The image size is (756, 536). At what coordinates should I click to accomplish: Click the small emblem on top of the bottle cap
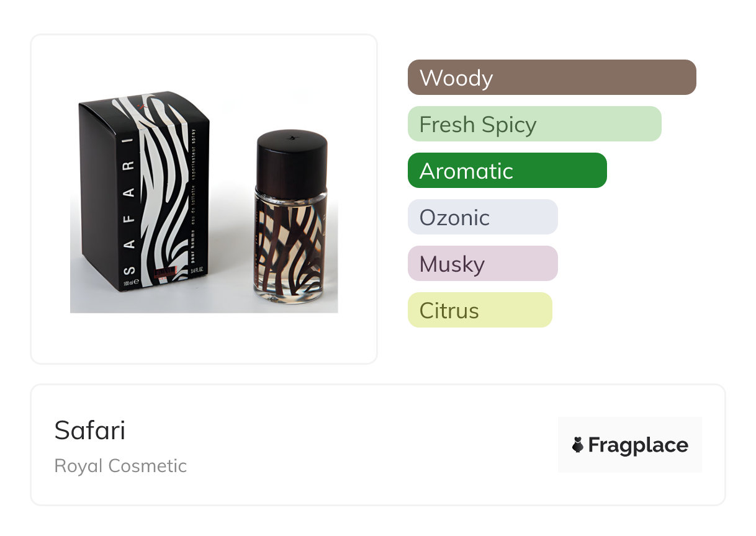click(x=292, y=136)
